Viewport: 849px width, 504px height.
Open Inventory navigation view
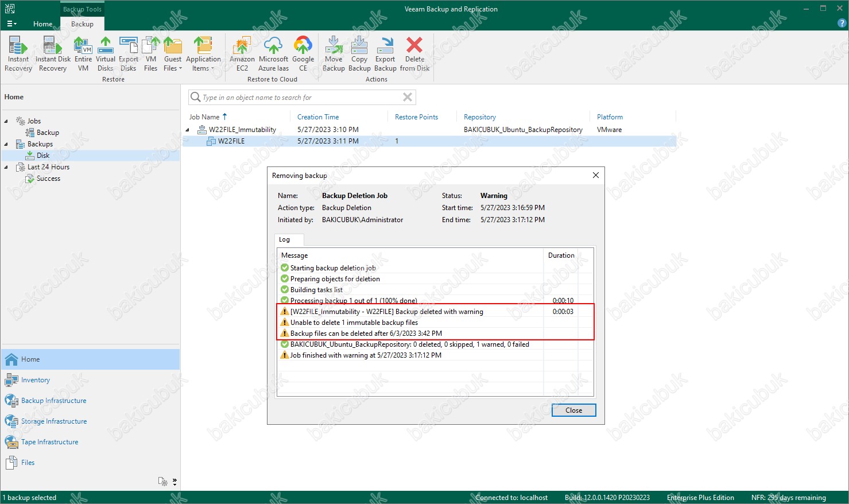tap(91, 380)
